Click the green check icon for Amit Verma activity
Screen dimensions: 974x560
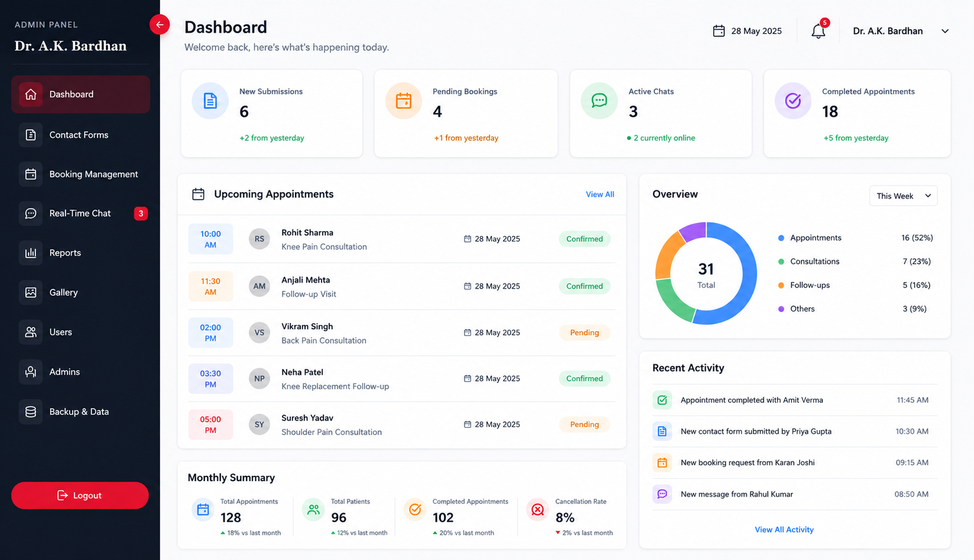[x=662, y=400]
